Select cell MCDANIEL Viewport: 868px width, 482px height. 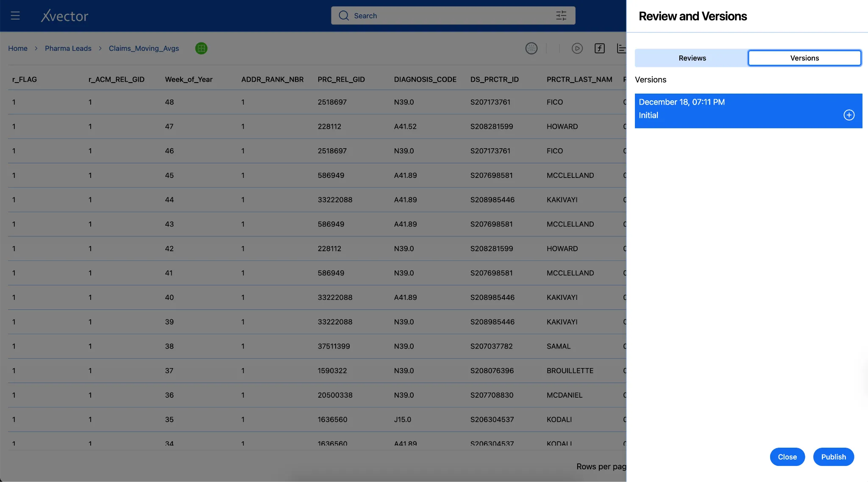(565, 395)
